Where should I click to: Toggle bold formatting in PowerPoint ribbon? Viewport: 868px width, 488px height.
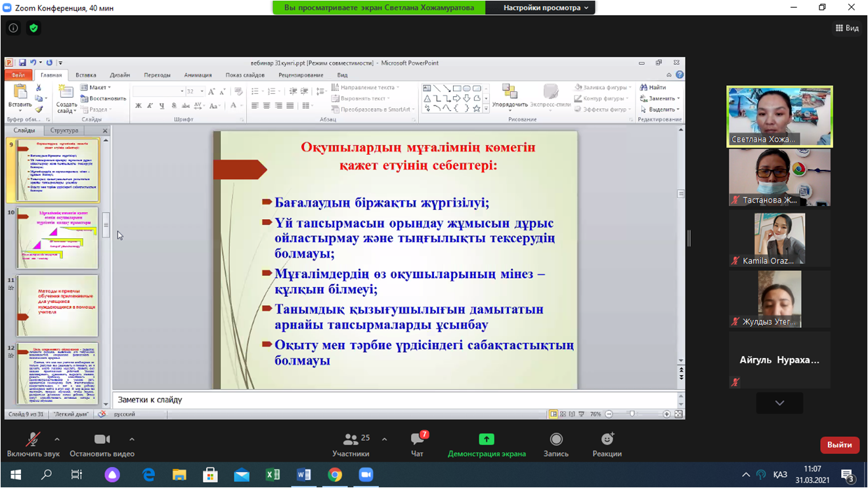pos(138,106)
